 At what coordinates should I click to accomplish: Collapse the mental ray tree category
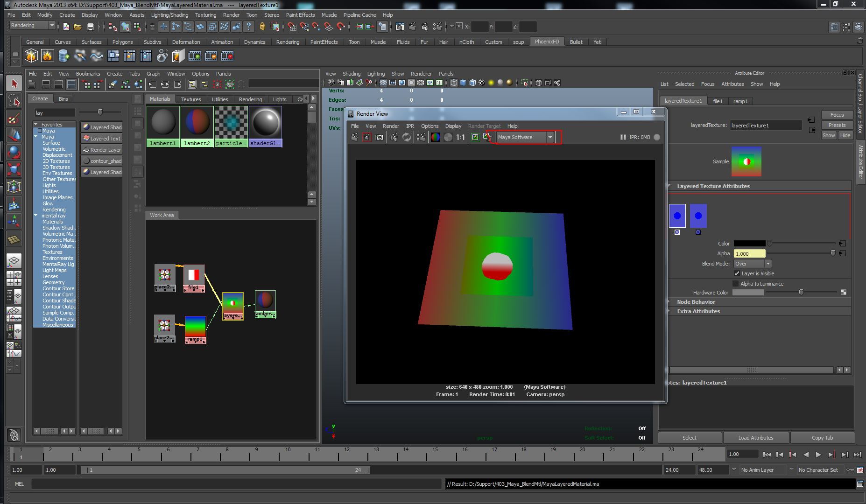point(36,216)
